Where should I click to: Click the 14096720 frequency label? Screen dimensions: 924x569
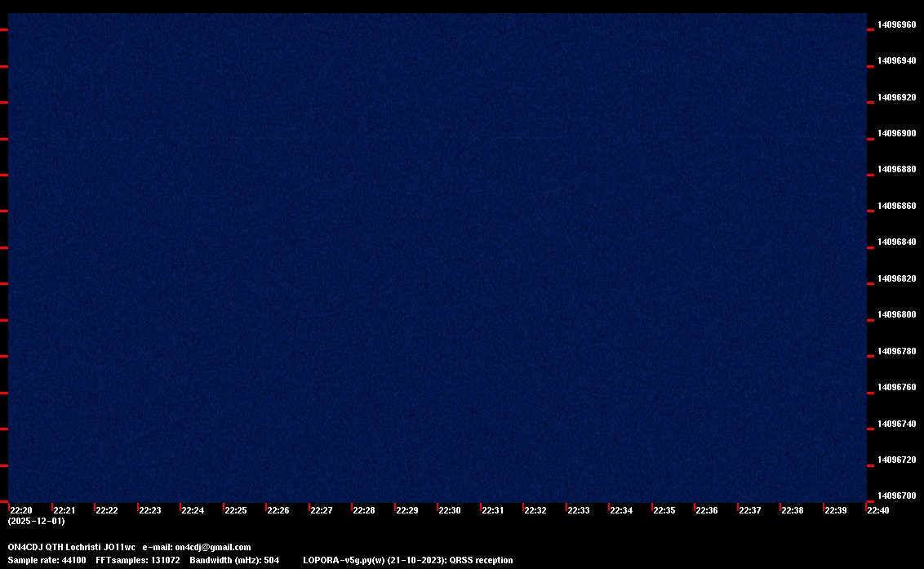(896, 460)
